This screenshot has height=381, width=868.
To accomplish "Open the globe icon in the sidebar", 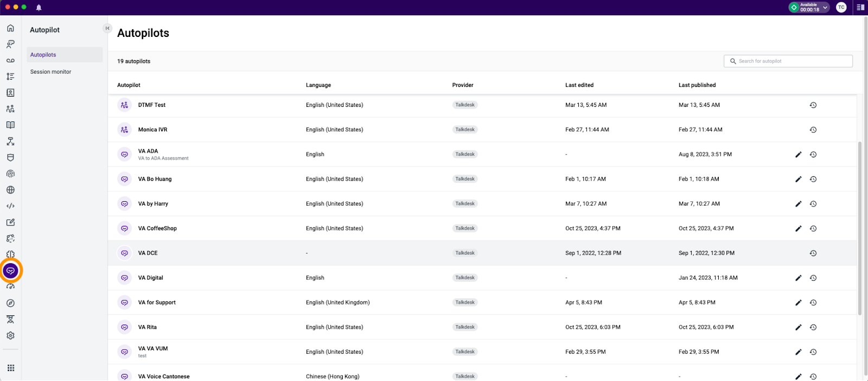I will (x=10, y=190).
